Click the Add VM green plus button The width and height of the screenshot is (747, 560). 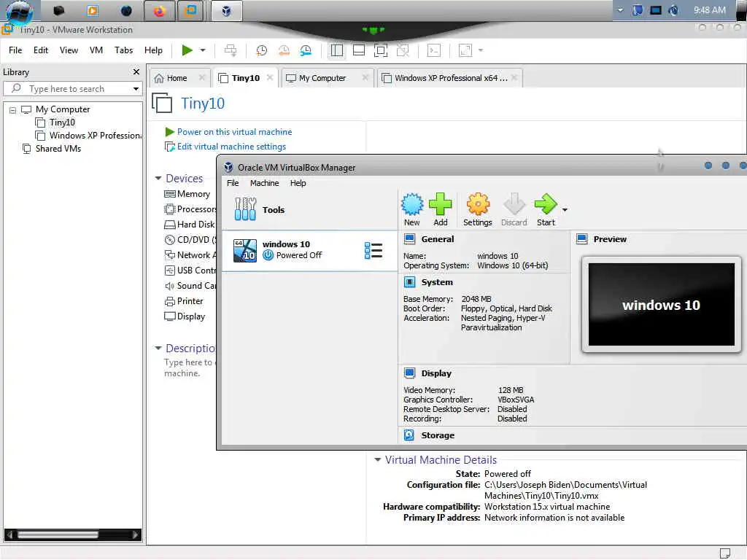pyautogui.click(x=440, y=209)
